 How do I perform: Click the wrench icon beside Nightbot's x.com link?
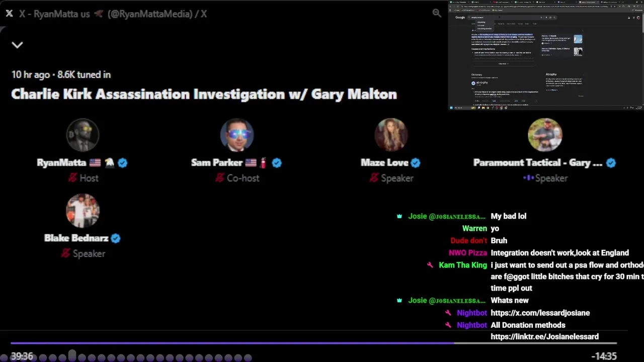448,313
